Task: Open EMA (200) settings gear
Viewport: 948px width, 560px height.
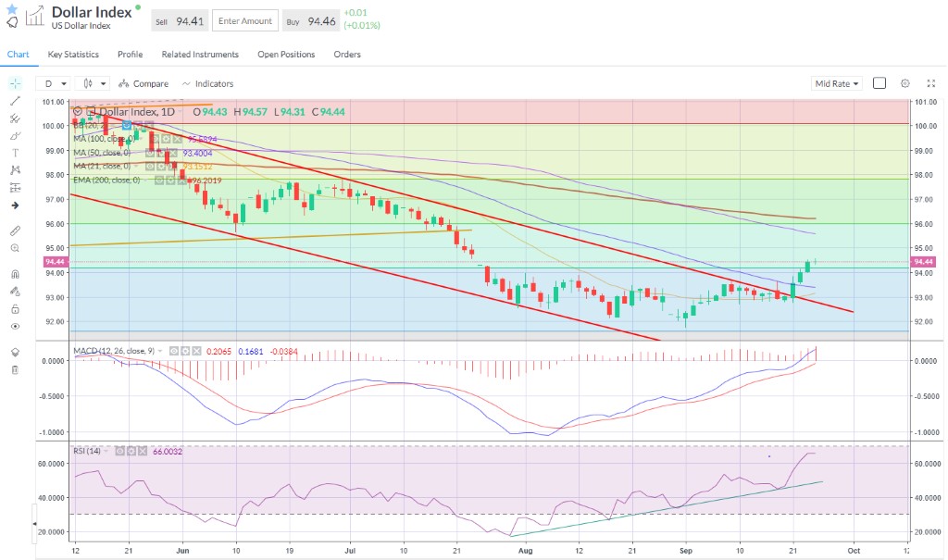Action: pos(170,180)
